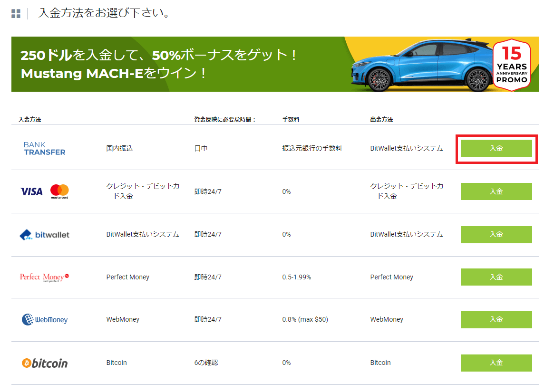
Task: Click the 0% fee in the VISA card row
Action: click(x=286, y=191)
